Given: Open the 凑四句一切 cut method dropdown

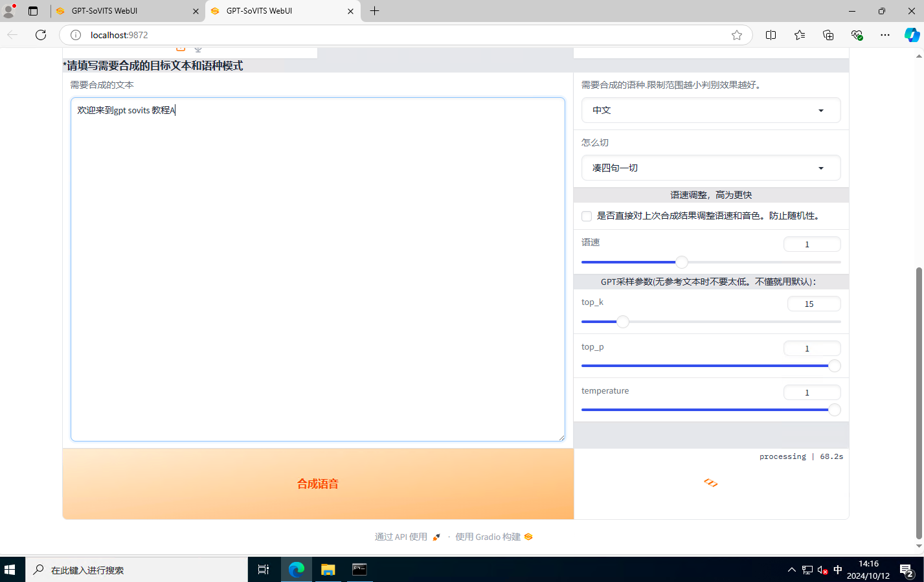Looking at the screenshot, I should pos(710,168).
